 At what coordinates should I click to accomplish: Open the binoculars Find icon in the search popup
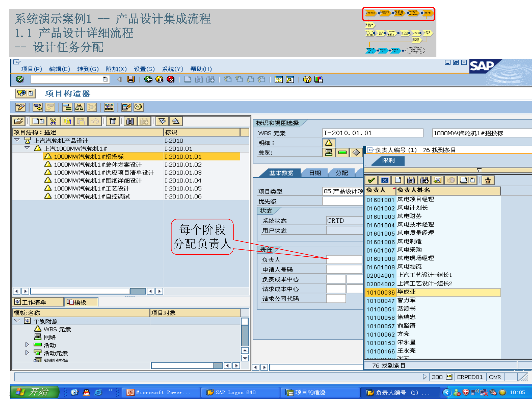(x=411, y=180)
